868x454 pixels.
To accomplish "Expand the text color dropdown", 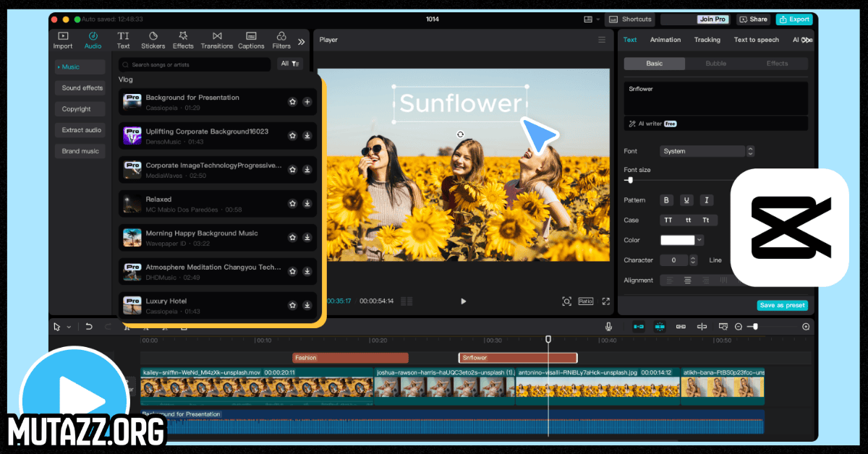I will [699, 240].
